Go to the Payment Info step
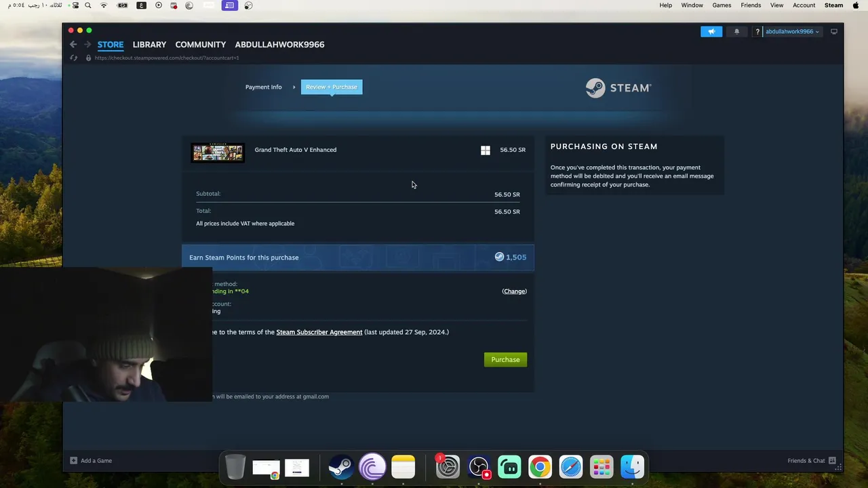 pos(263,87)
